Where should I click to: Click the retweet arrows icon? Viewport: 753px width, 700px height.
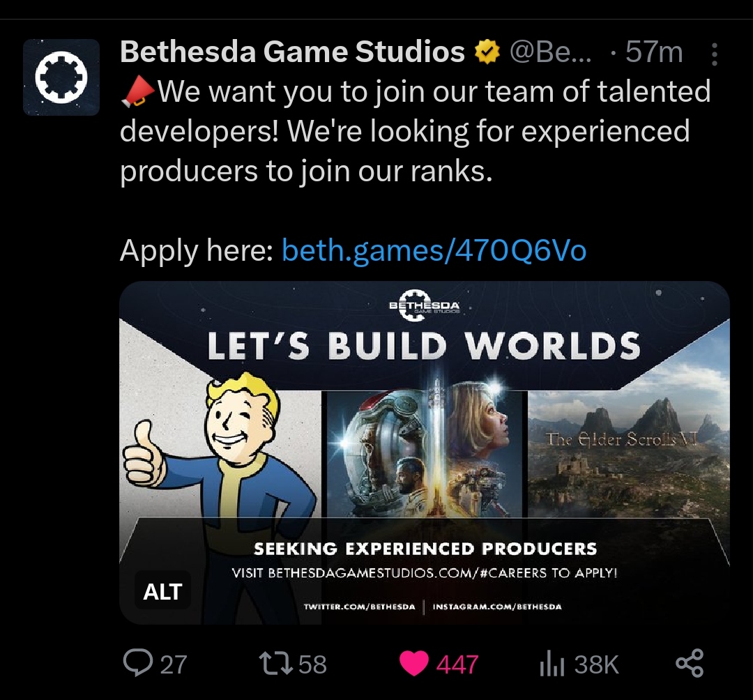point(276,663)
